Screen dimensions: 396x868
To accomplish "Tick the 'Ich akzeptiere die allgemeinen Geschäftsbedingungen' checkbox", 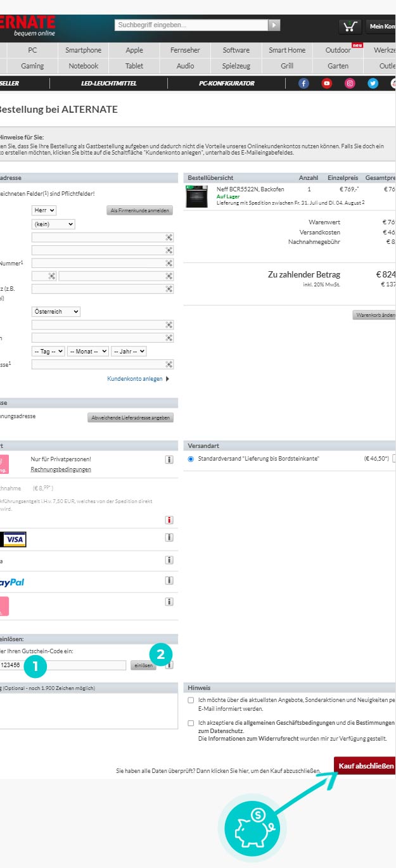I will pyautogui.click(x=191, y=723).
